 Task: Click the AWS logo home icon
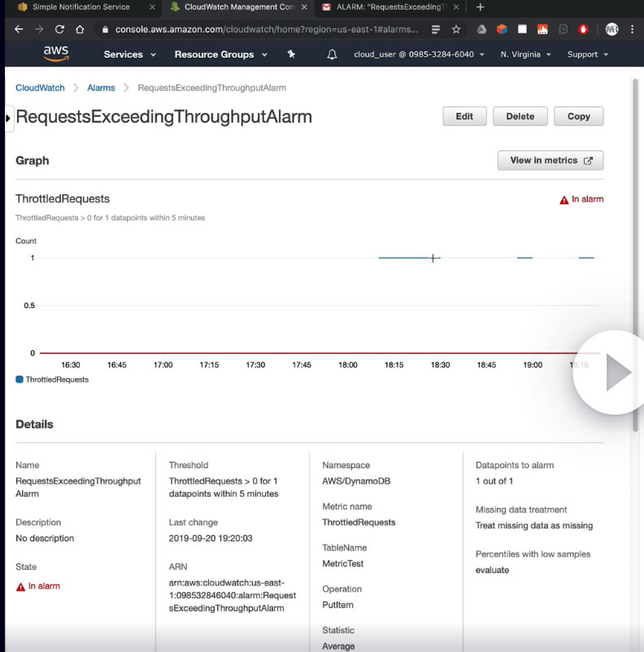[56, 54]
